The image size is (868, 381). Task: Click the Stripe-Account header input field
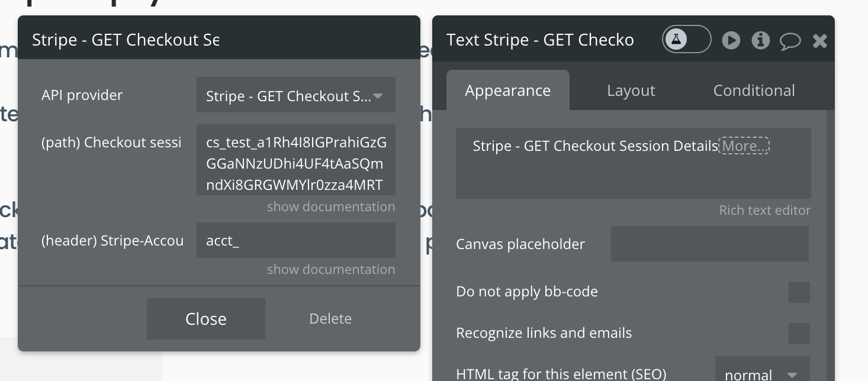coord(295,240)
